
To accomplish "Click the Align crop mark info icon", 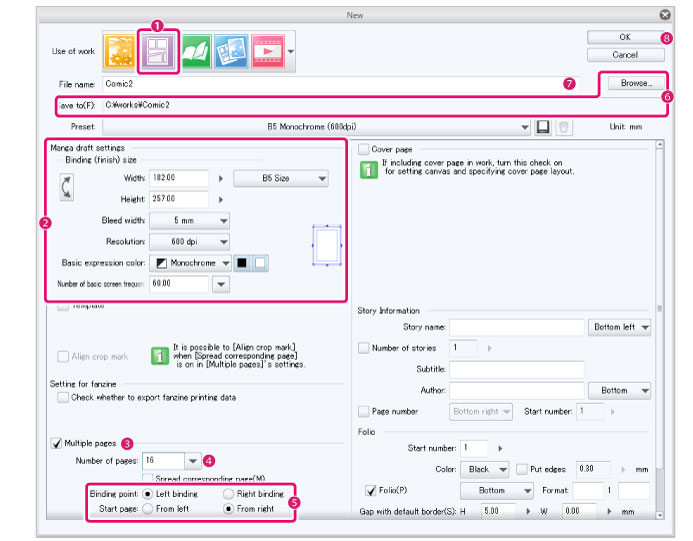I will pos(160,355).
